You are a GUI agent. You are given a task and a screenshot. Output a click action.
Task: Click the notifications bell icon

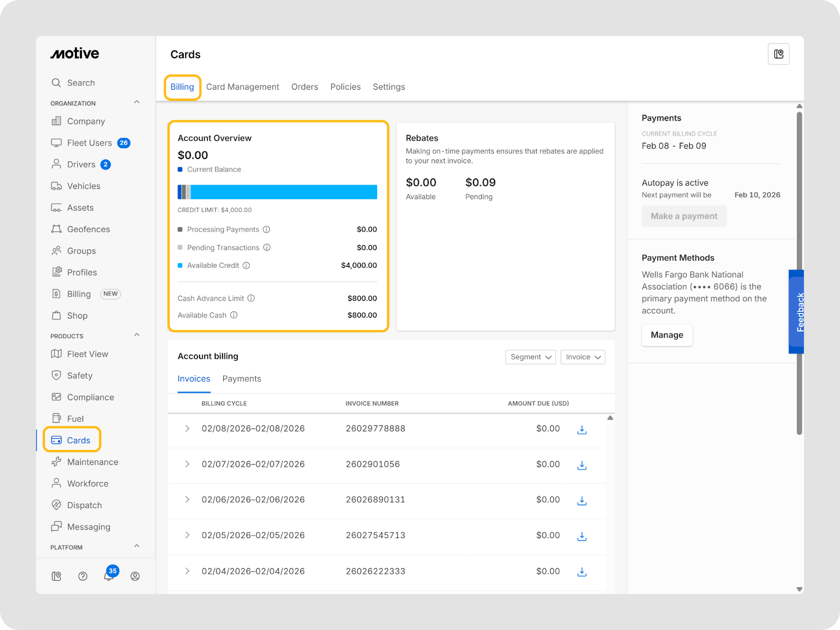pos(109,576)
